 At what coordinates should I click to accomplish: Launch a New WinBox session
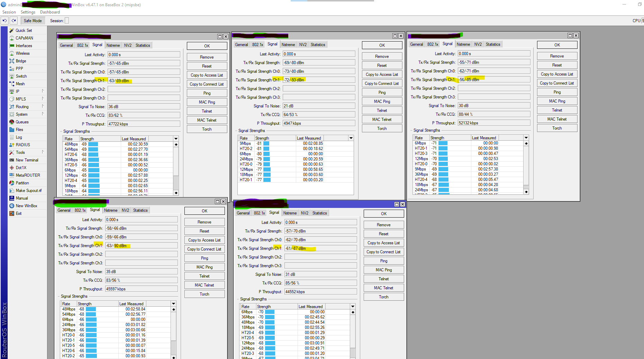point(26,206)
